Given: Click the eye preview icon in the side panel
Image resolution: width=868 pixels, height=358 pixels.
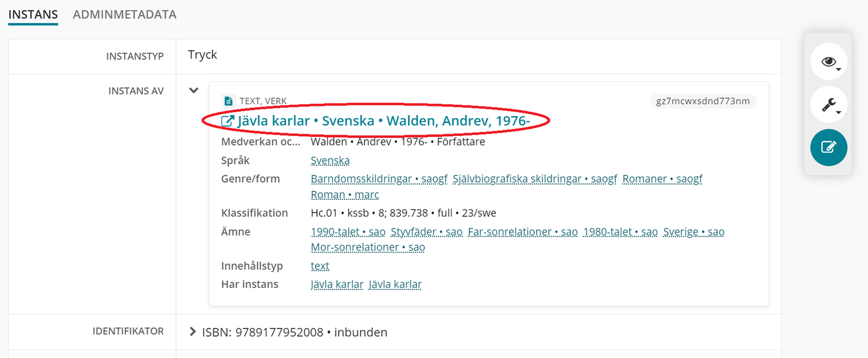Looking at the screenshot, I should click(x=827, y=61).
